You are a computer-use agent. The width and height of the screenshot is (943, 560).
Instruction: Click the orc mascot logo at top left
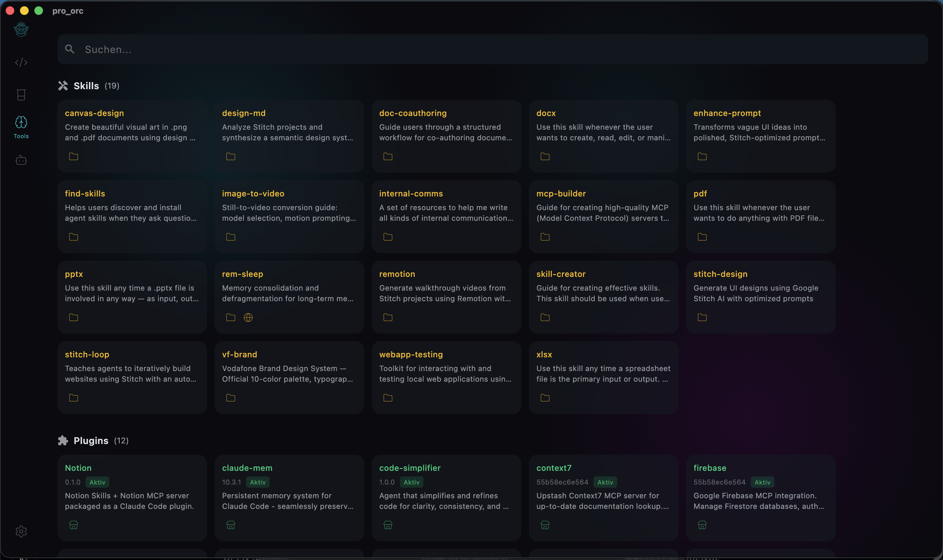click(21, 29)
